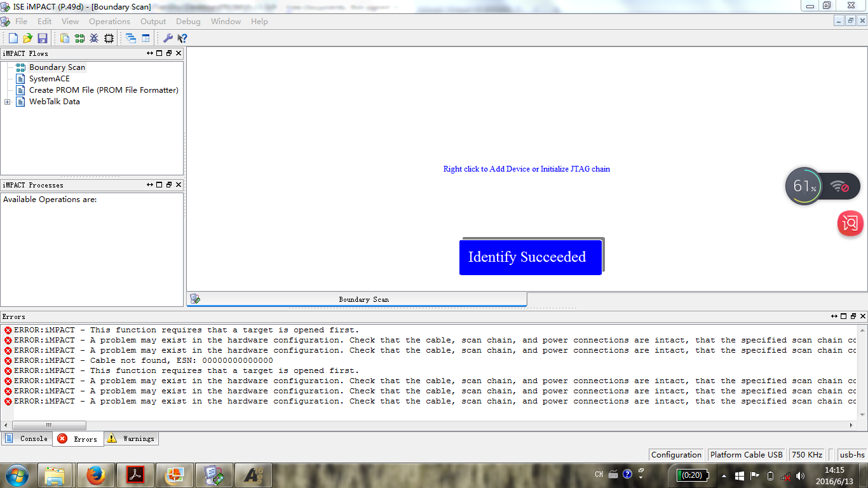Screen dimensions: 868x488
Task: Select WebTalk Data flow
Action: tap(55, 102)
